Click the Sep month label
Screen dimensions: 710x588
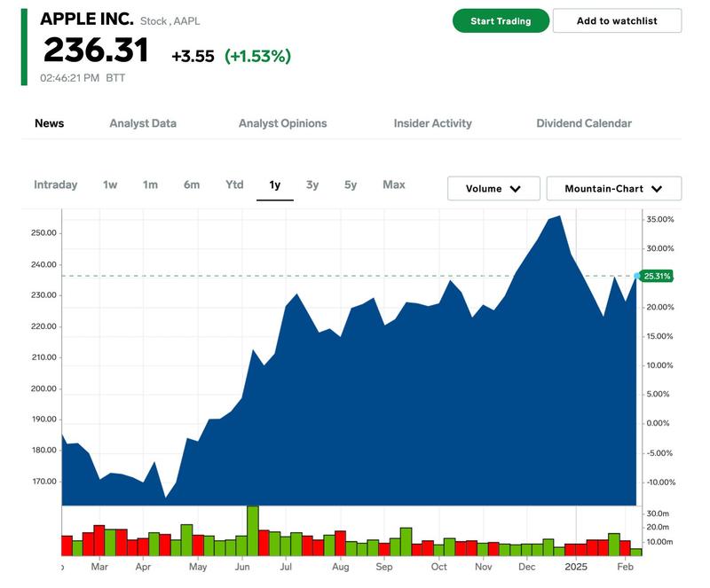384,567
